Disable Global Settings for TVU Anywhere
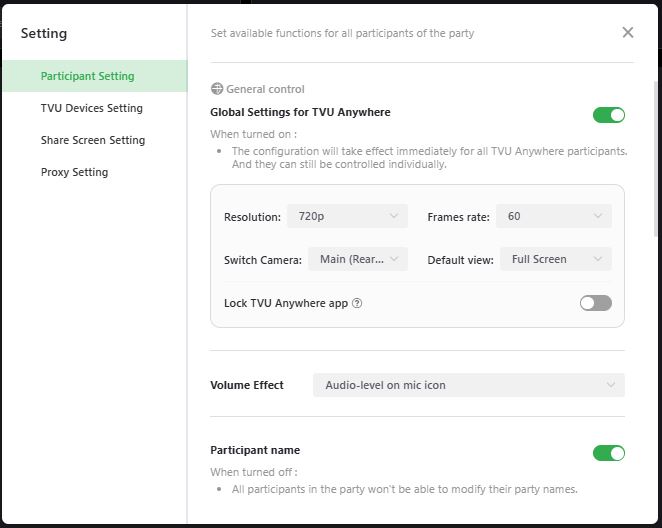This screenshot has width=662, height=528. click(608, 115)
